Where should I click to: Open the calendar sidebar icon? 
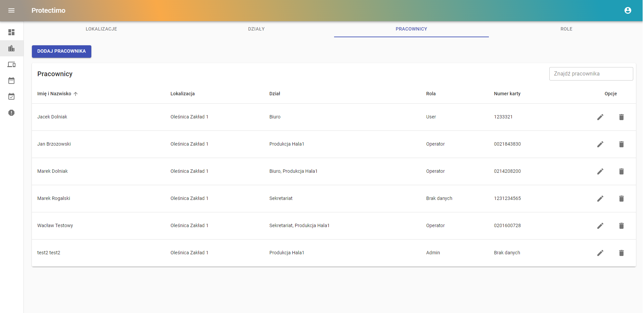[11, 81]
